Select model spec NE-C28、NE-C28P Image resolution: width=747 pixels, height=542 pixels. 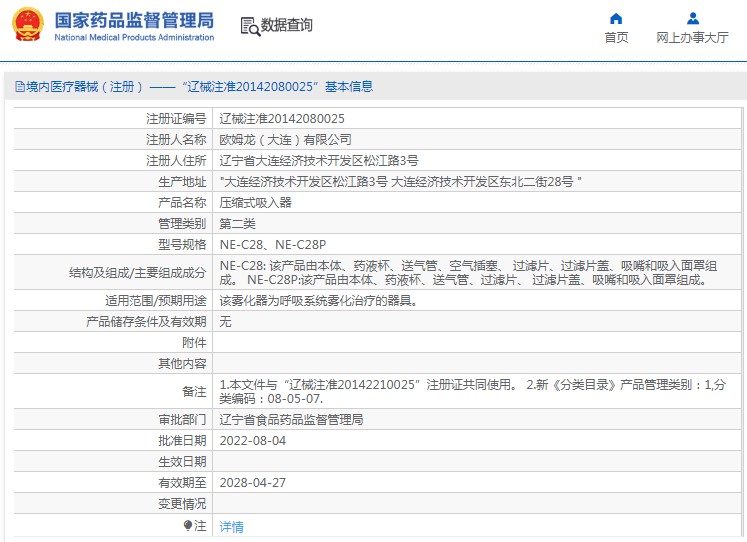pos(273,244)
